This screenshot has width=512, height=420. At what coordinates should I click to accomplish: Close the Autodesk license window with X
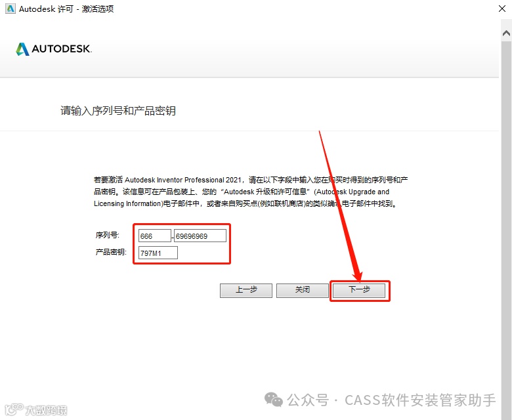(x=502, y=9)
